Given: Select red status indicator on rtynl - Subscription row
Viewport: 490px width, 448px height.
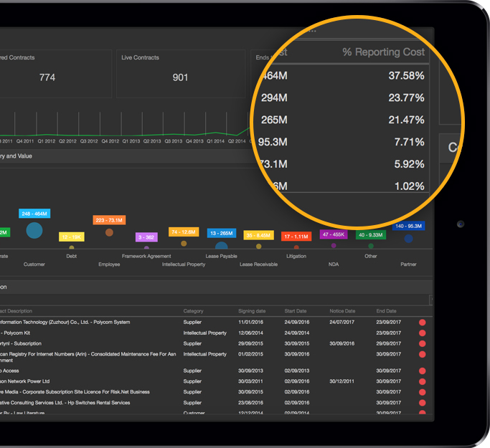Looking at the screenshot, I should pos(422,343).
